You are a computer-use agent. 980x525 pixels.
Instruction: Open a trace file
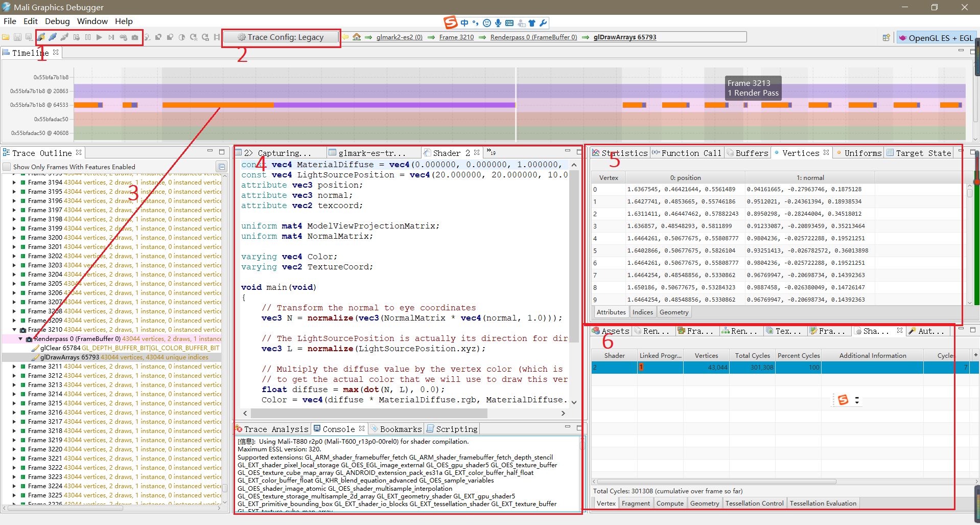6,37
